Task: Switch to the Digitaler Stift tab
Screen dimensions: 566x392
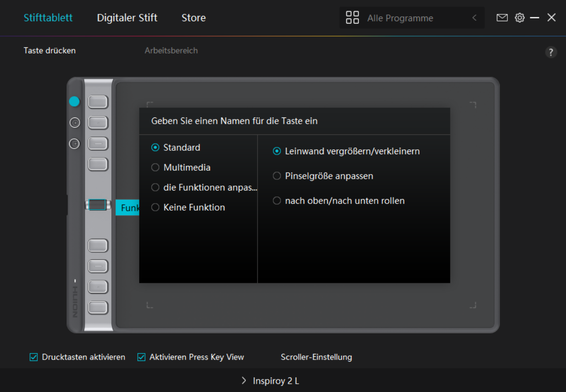Action: pos(127,18)
